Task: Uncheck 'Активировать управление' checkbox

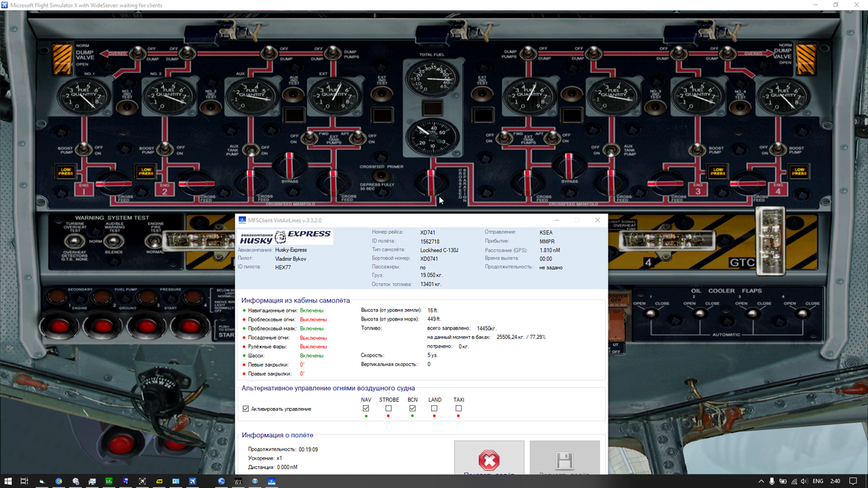Action: click(x=245, y=409)
